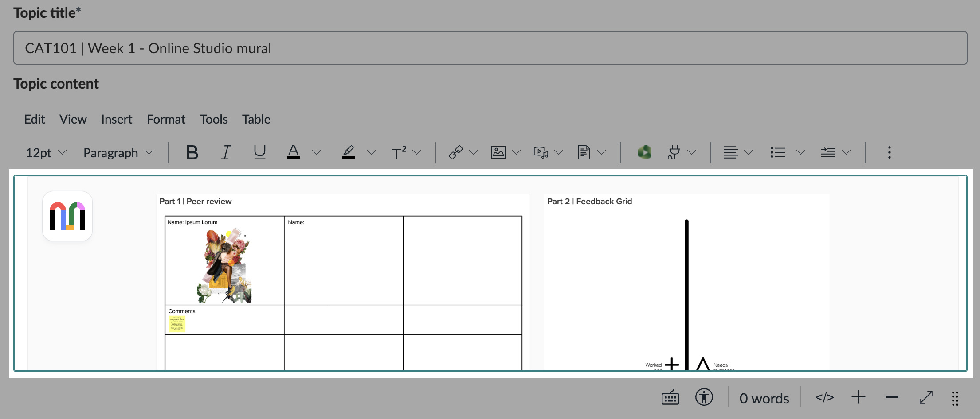Apply italic formatting

(226, 152)
